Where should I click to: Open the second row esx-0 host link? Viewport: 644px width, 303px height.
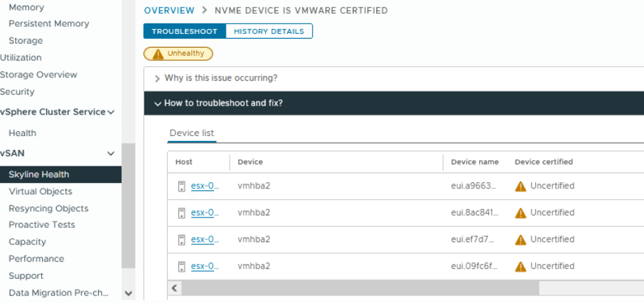(204, 213)
